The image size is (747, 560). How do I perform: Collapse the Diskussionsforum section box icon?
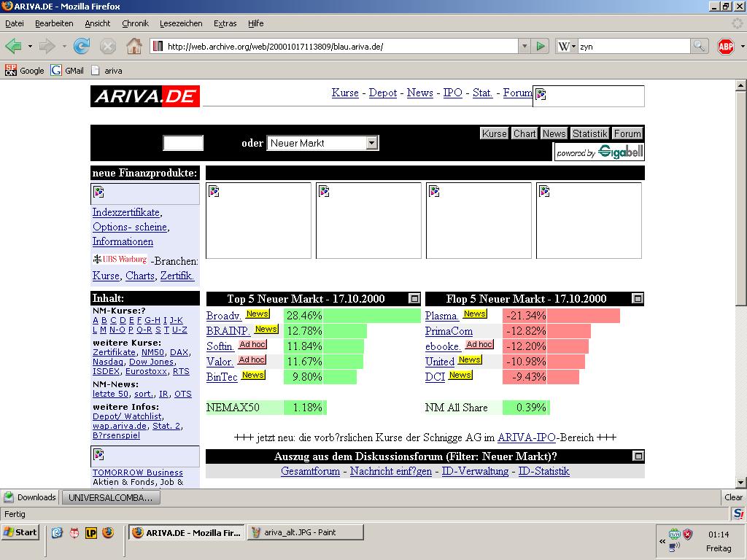638,456
